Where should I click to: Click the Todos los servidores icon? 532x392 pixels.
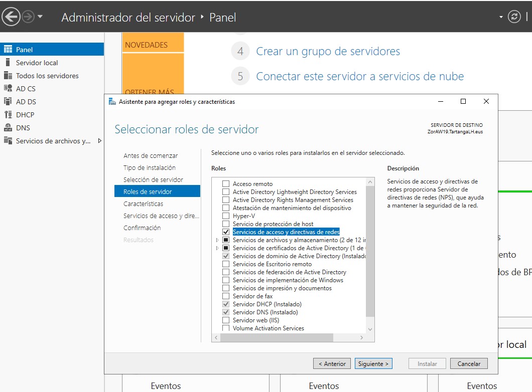8,76
